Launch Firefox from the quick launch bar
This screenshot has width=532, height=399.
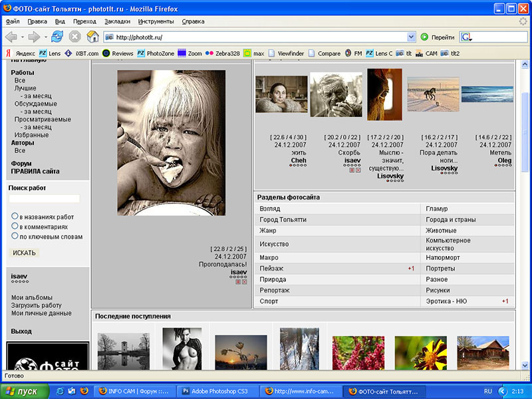(x=84, y=391)
